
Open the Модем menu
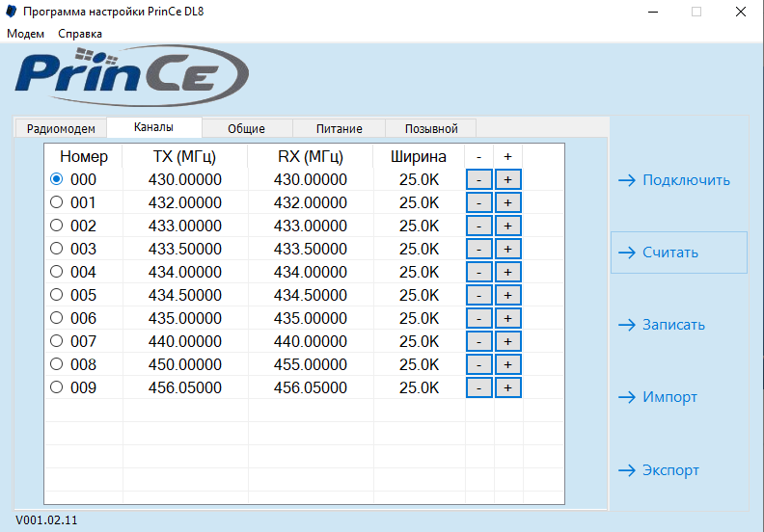pos(25,34)
